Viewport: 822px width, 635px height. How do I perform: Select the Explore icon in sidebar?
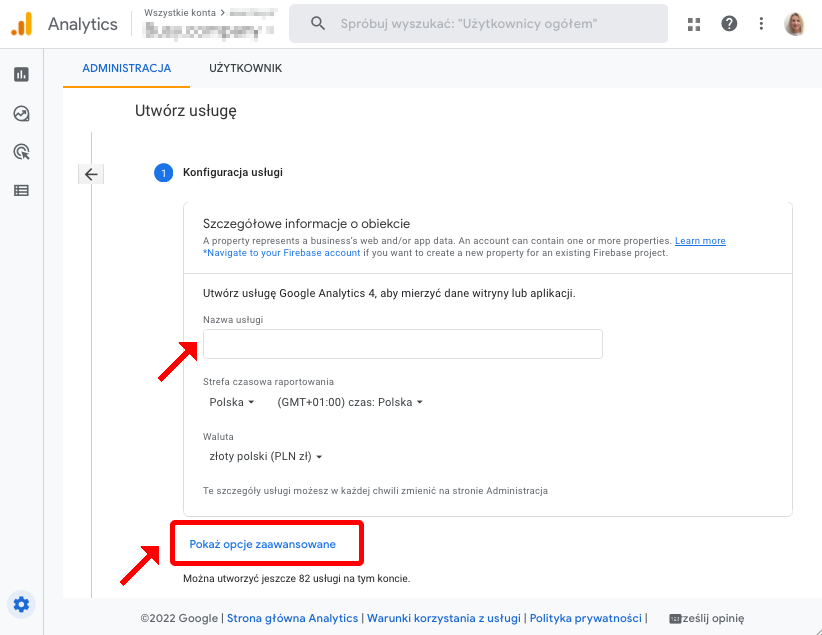21,113
